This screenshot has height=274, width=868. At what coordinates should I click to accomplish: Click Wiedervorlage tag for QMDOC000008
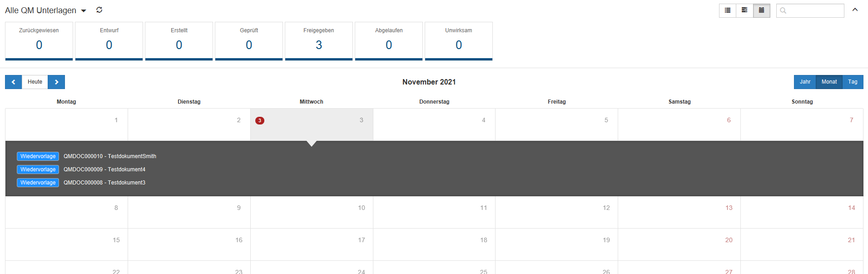pos(38,183)
